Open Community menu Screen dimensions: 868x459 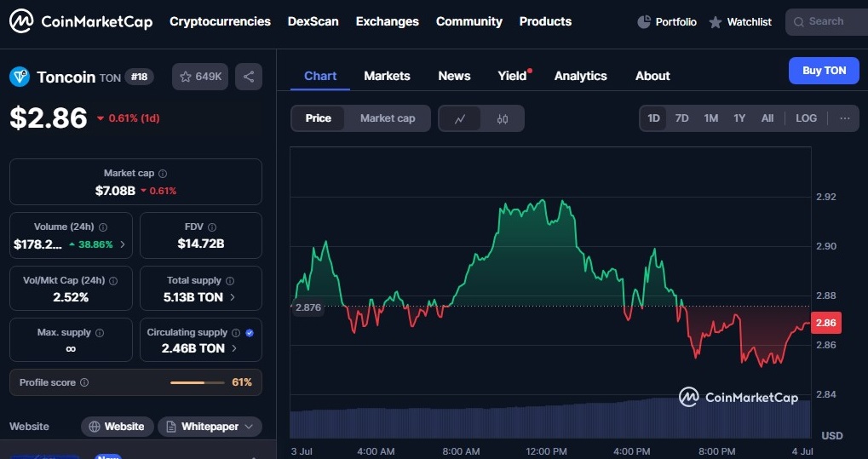[469, 21]
